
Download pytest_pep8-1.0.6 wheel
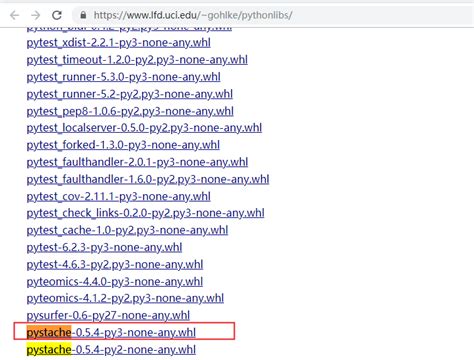pyautogui.click(x=130, y=111)
